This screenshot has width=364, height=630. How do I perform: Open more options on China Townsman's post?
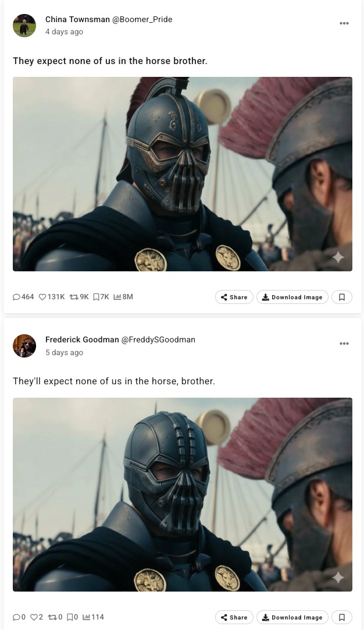(x=344, y=23)
